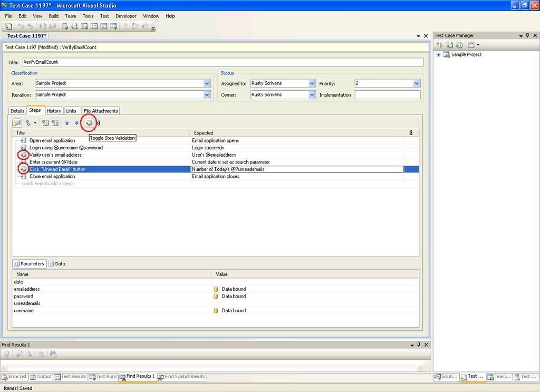
Task: Pin the Test Case Manager panel
Action: [527, 35]
